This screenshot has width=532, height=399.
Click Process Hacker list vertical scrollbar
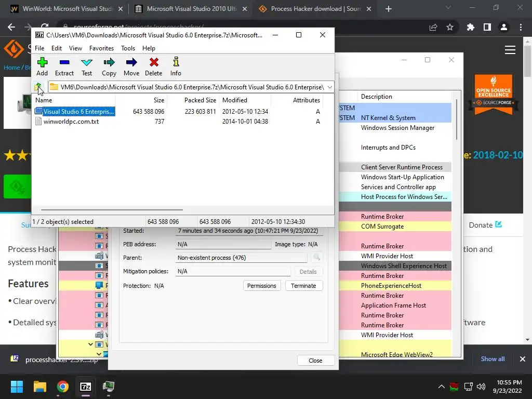click(456, 119)
